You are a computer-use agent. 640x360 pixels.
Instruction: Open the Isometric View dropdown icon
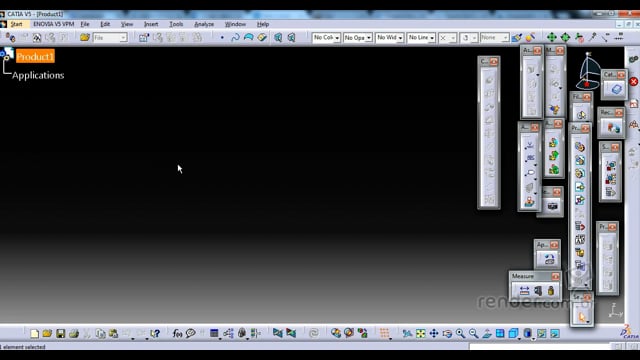pos(513,333)
